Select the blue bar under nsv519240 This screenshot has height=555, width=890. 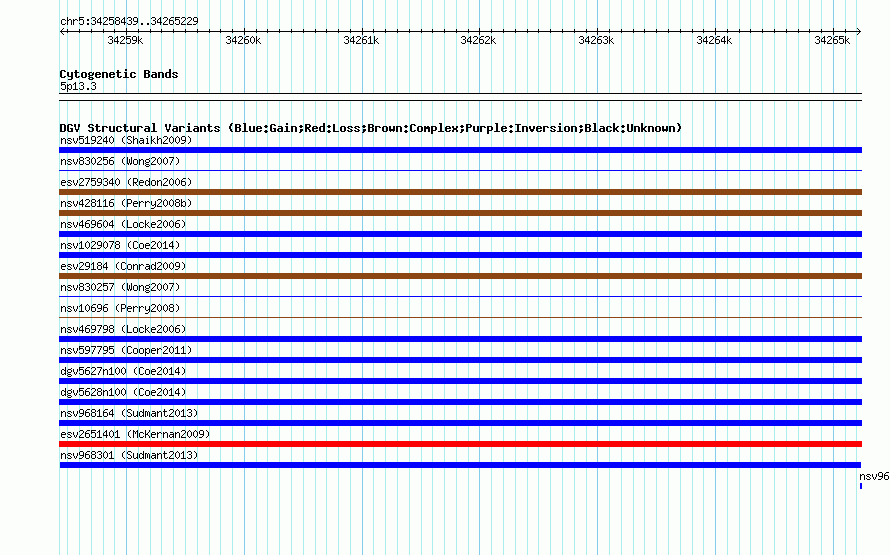(x=460, y=150)
